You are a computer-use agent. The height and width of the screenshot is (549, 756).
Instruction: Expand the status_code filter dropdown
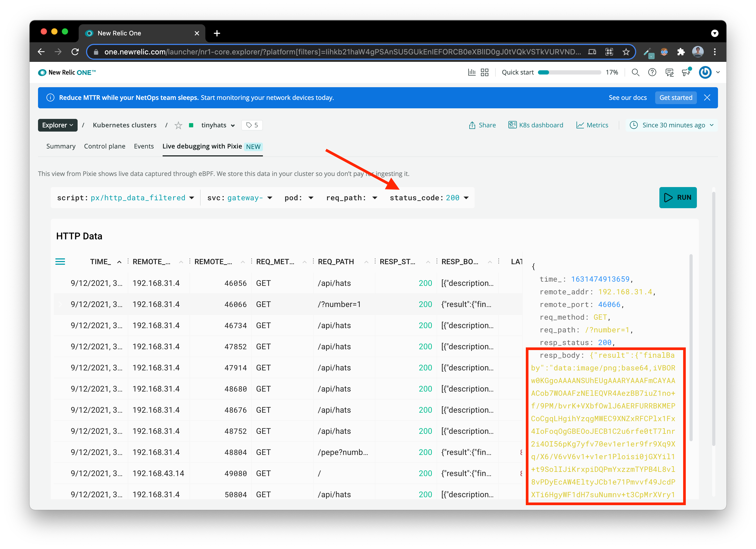(x=466, y=198)
